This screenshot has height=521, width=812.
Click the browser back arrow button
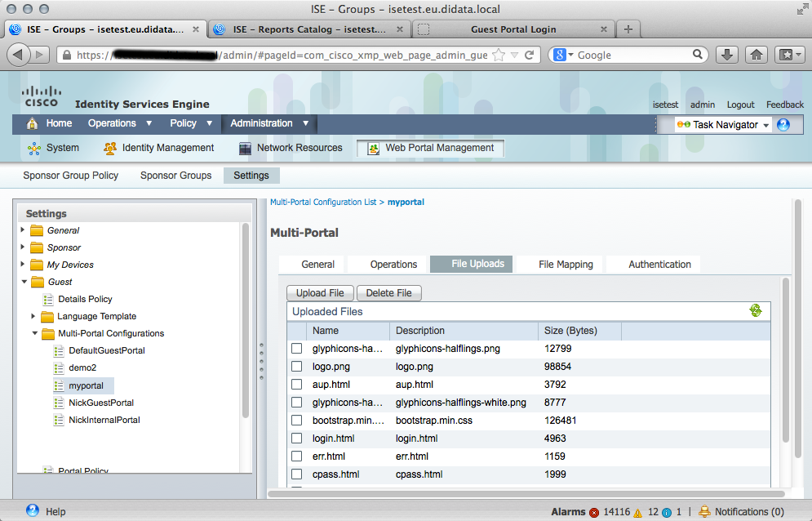coord(19,55)
